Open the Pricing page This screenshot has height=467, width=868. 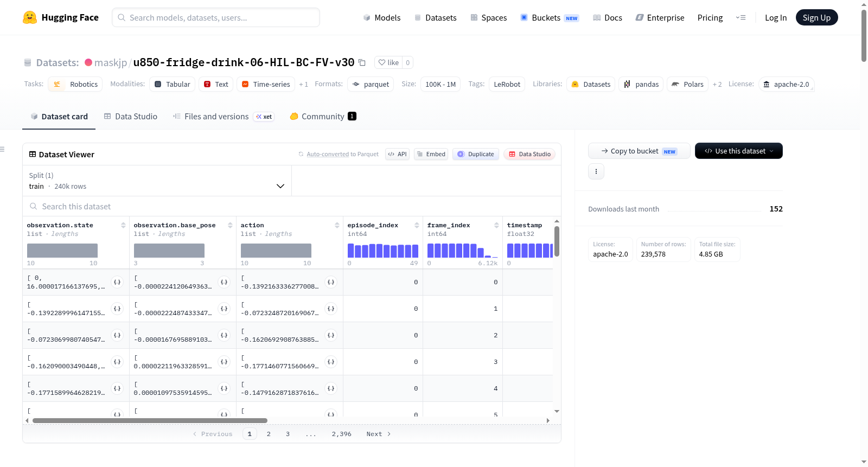coord(710,17)
